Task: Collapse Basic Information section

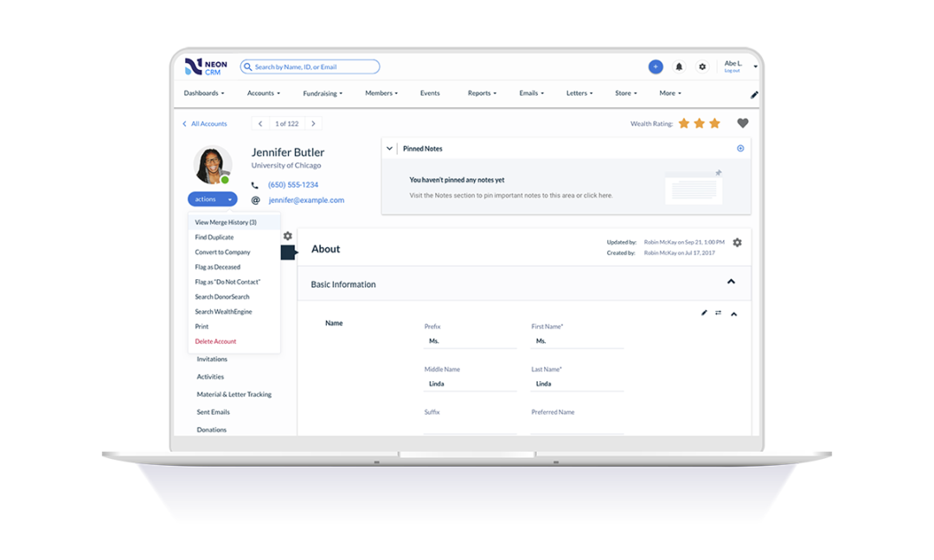Action: pos(731,282)
